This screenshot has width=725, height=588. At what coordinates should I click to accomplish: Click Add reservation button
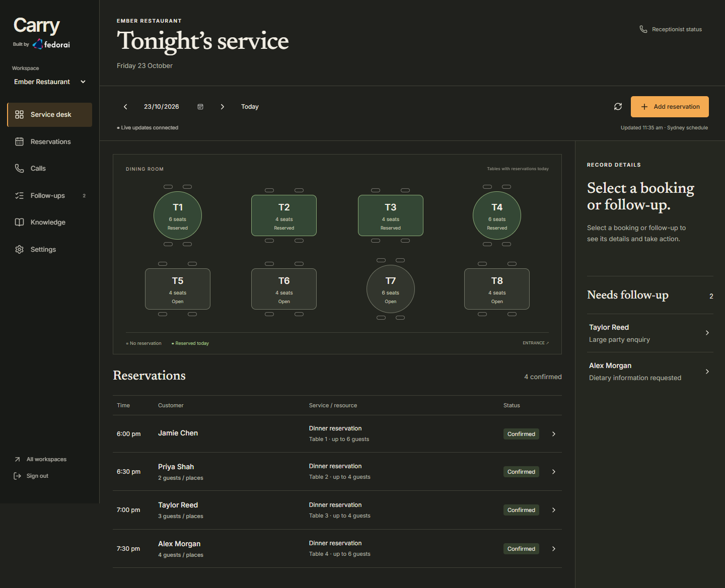670,107
